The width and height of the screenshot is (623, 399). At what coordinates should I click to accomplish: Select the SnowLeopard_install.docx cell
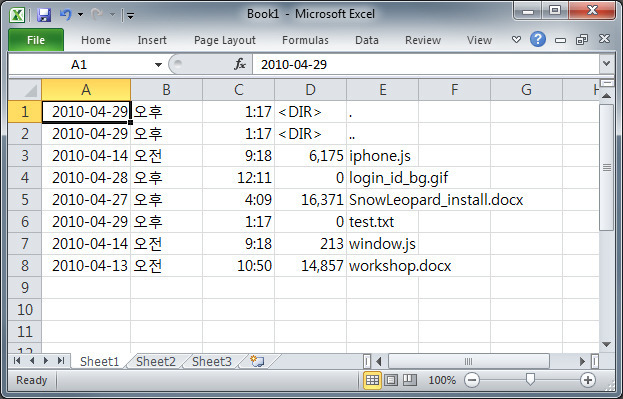click(x=382, y=200)
